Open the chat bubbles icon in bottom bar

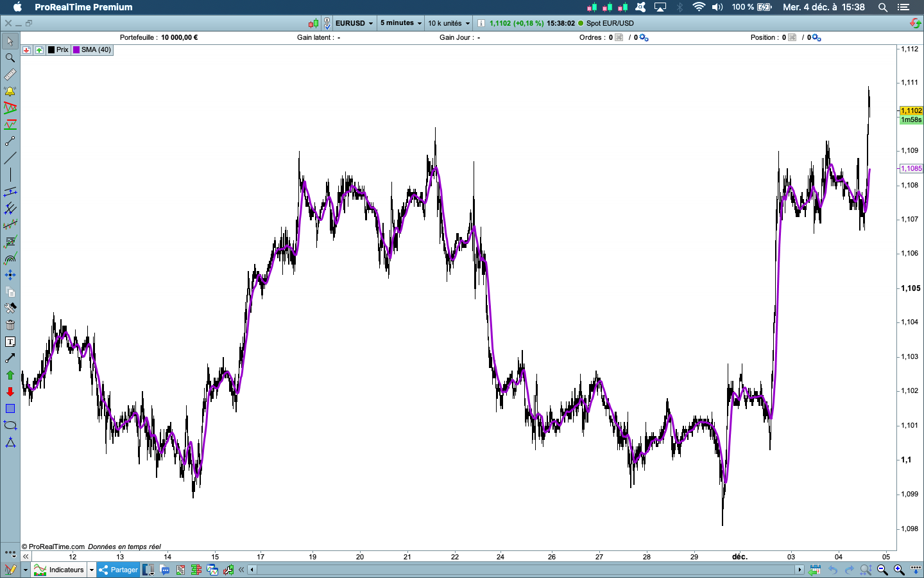(165, 570)
